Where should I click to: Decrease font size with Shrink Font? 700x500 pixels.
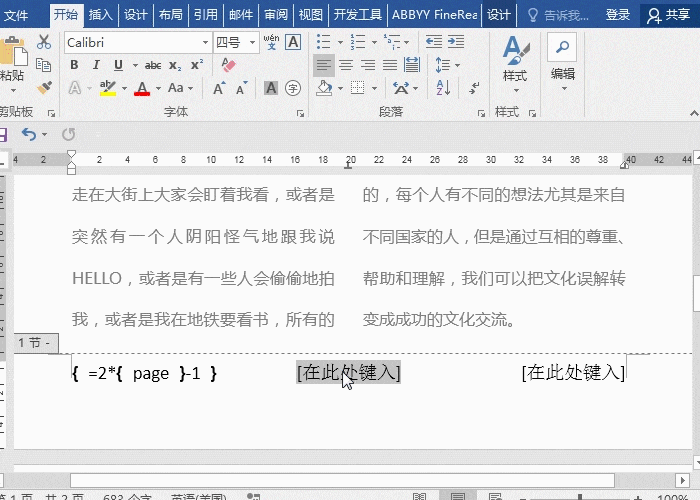coord(242,88)
